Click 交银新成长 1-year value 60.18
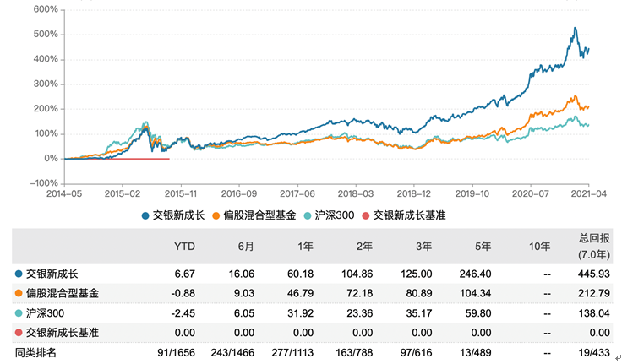The width and height of the screenshot is (622, 364). (x=300, y=274)
